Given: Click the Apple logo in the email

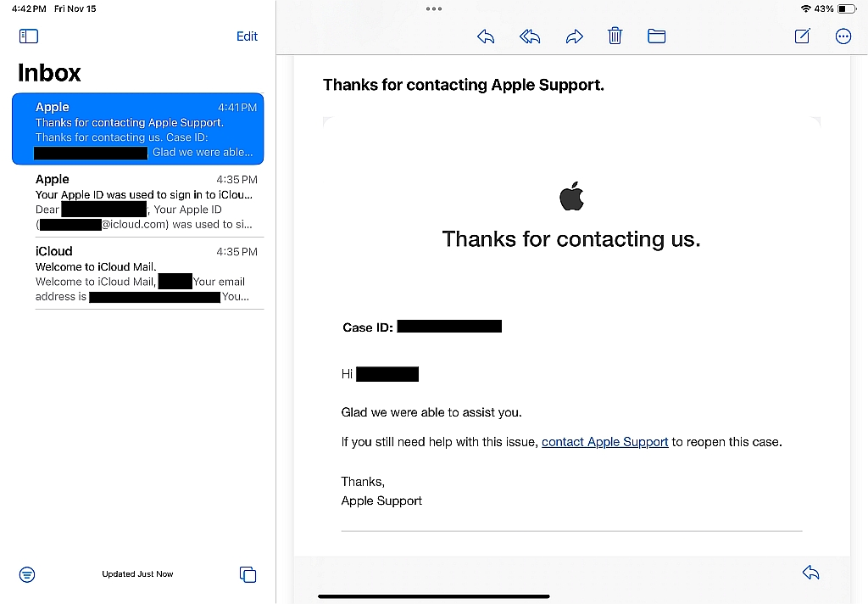Looking at the screenshot, I should coord(572,196).
